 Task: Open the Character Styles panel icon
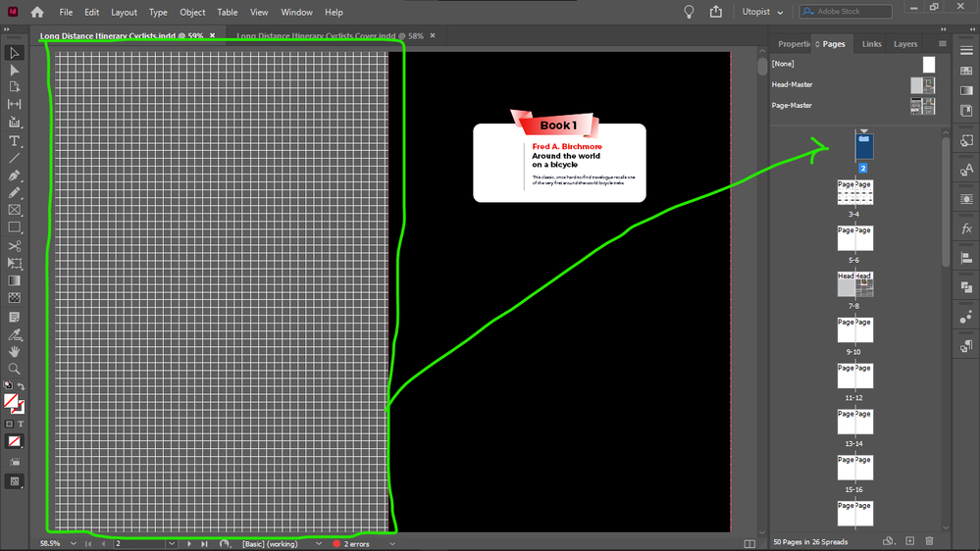pos(966,170)
